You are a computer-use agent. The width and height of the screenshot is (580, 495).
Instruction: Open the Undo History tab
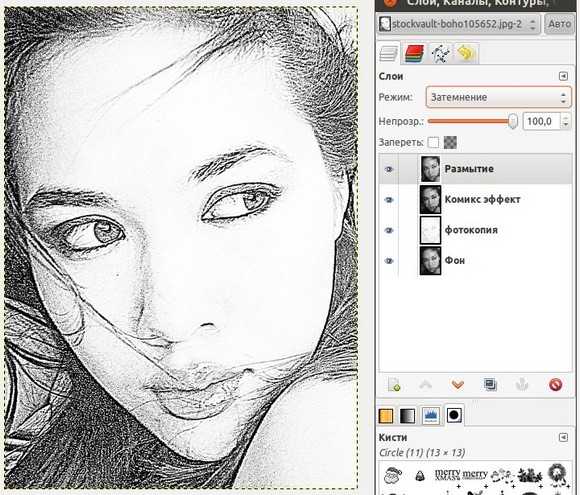[466, 54]
